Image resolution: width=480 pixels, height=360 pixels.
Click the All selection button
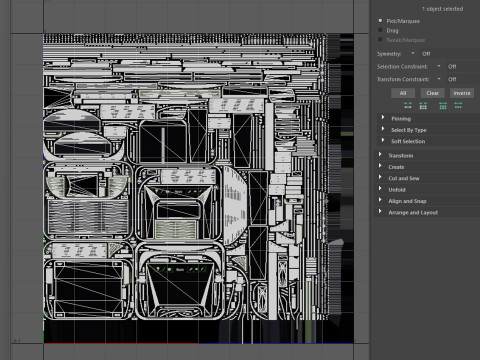pos(403,93)
